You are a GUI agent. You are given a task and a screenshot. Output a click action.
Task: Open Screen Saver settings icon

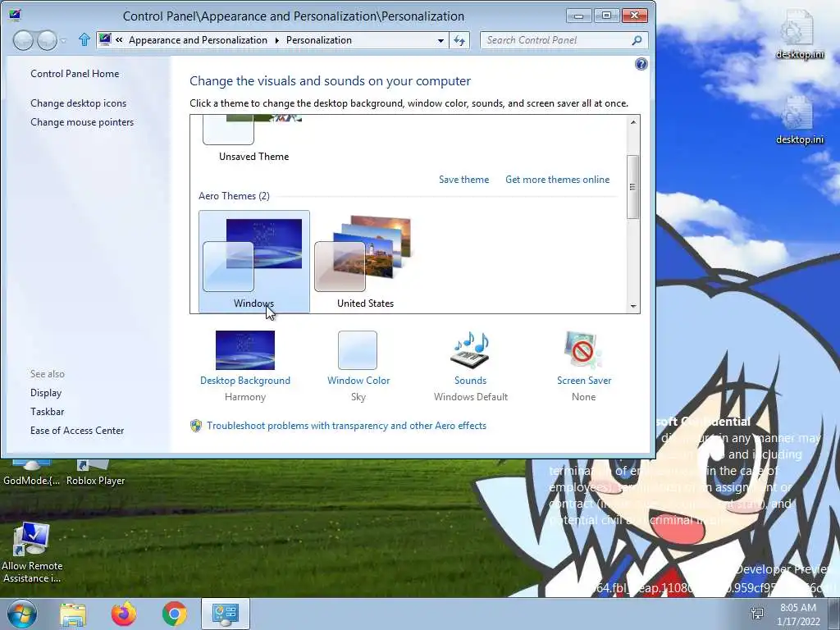point(583,349)
